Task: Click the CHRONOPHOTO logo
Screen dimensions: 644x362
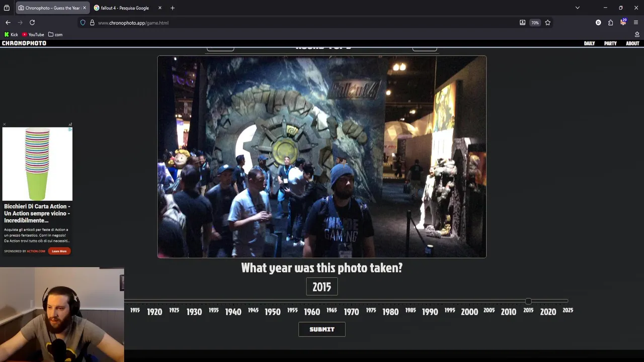Action: tap(24, 43)
